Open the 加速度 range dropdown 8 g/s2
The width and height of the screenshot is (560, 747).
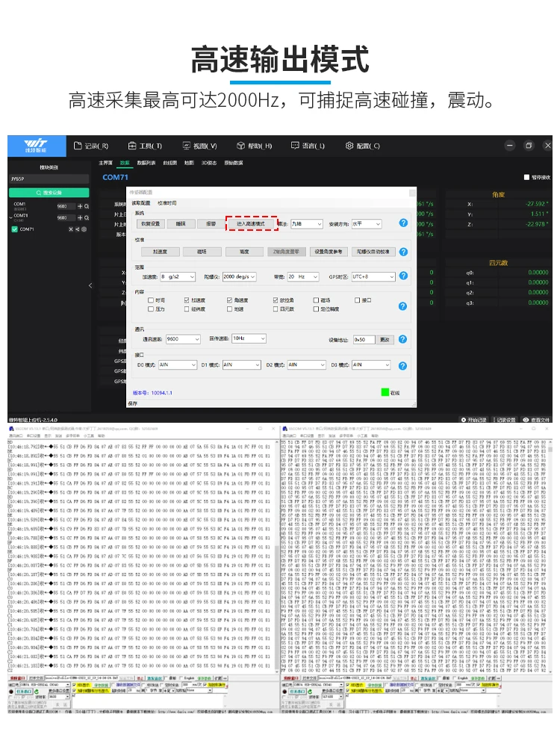[x=178, y=276]
